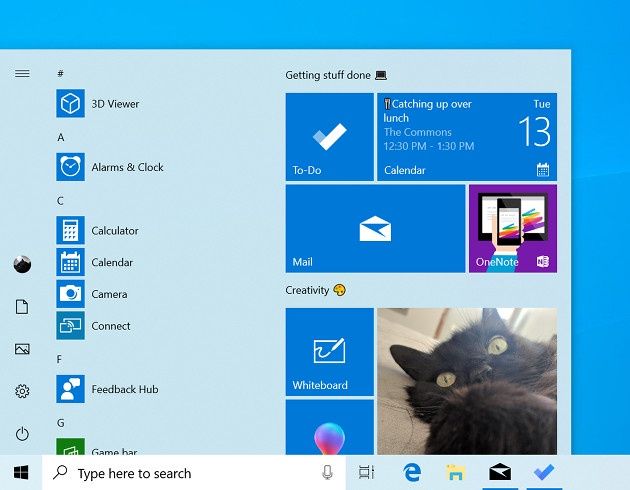
Task: Expand the Start menu hamburger button
Action: pyautogui.click(x=22, y=74)
